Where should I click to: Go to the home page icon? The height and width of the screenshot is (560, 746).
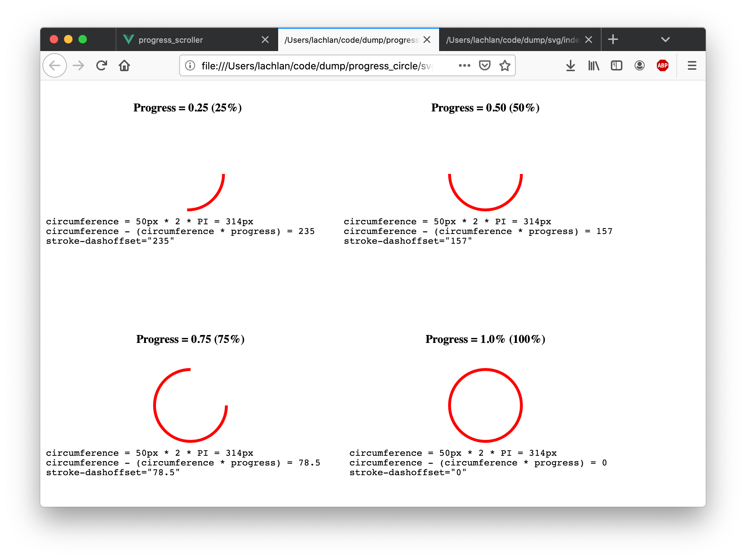pyautogui.click(x=124, y=65)
